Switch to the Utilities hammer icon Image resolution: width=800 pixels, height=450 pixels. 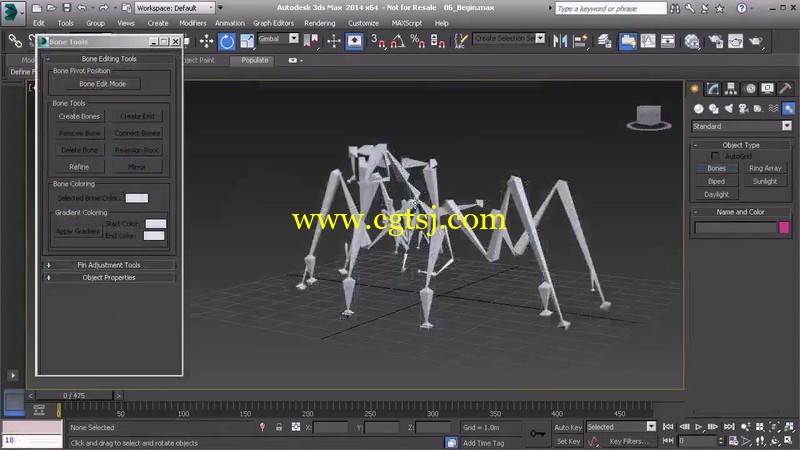click(785, 89)
